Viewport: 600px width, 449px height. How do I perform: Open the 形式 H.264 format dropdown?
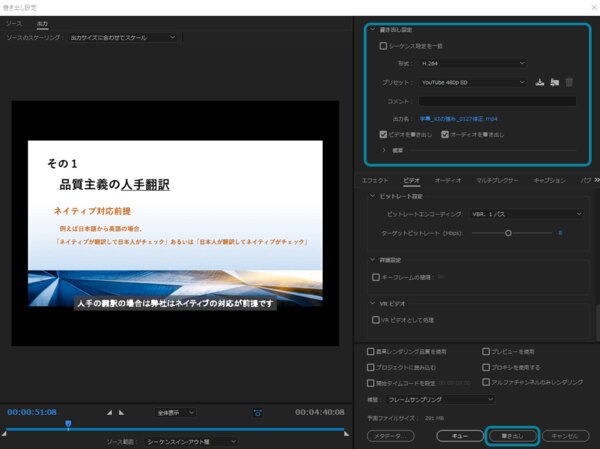(x=470, y=63)
